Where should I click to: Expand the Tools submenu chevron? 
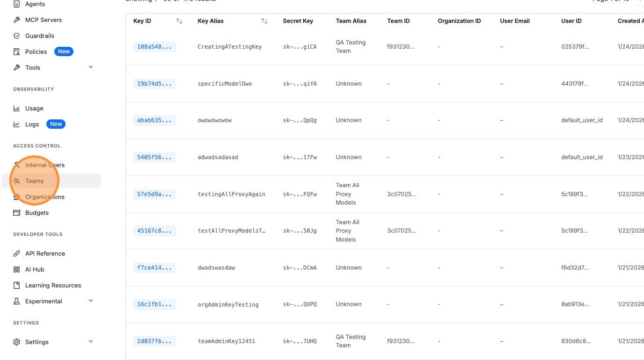click(x=91, y=67)
